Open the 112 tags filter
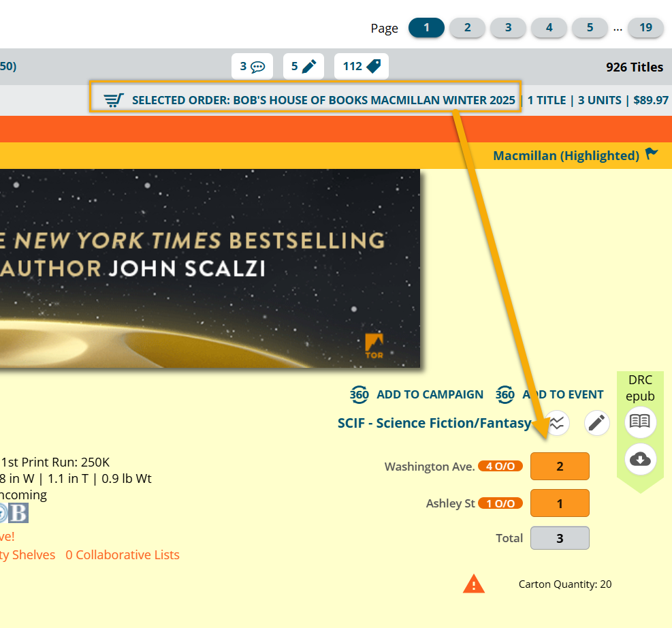 click(x=362, y=67)
